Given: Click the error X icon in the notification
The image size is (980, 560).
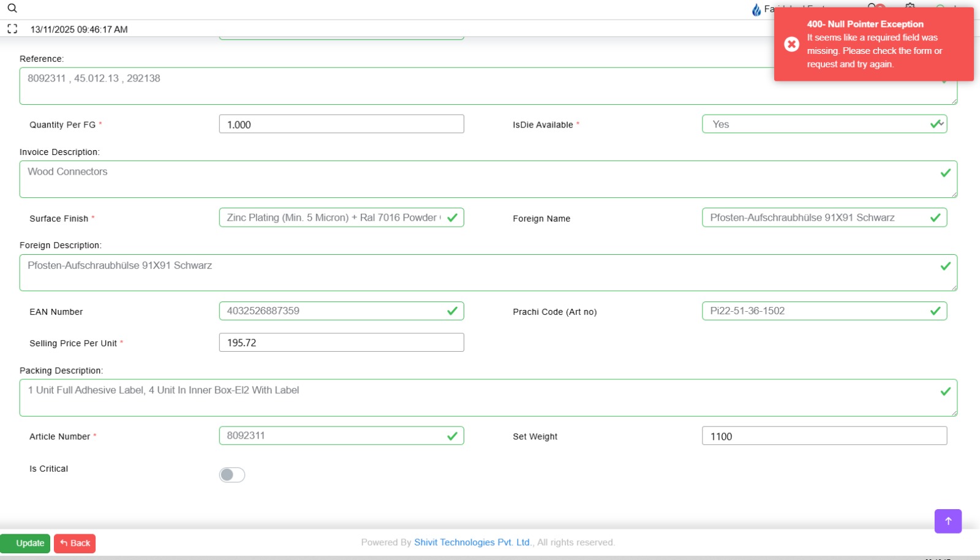Looking at the screenshot, I should click(x=791, y=44).
